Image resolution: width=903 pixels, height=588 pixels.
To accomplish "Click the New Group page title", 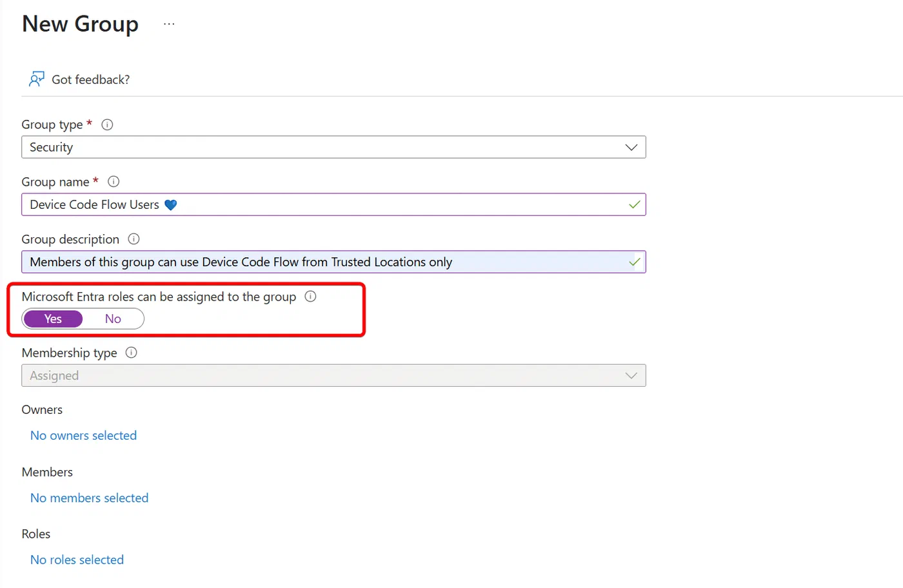I will point(80,24).
